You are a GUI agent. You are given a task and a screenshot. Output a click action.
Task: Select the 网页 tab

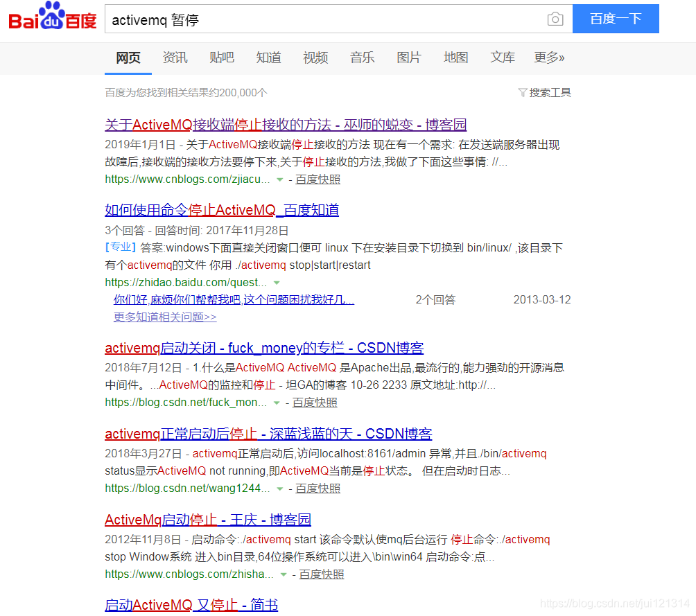(x=128, y=58)
